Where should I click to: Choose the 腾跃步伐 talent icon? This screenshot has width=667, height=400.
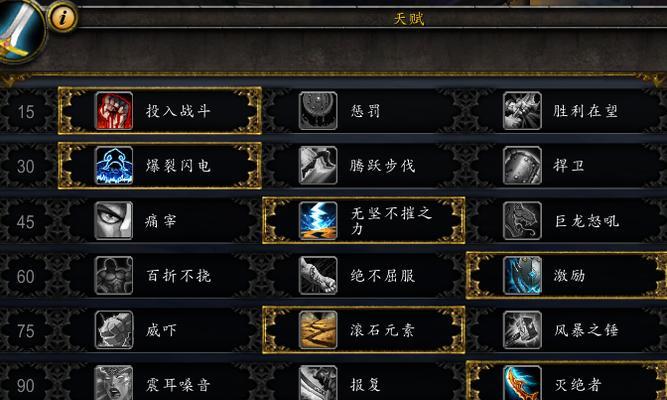318,166
